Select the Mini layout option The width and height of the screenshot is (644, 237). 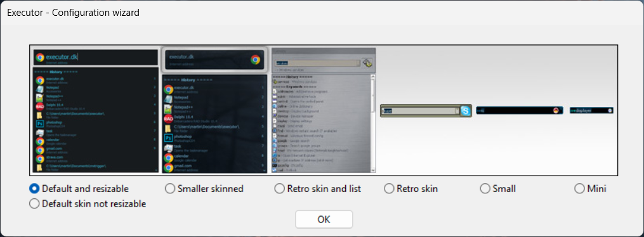[x=591, y=189]
